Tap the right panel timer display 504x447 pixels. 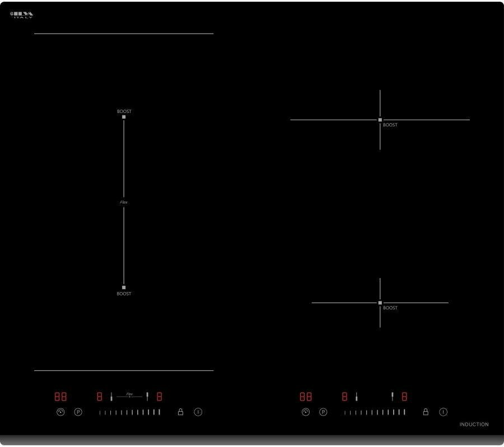point(306,397)
